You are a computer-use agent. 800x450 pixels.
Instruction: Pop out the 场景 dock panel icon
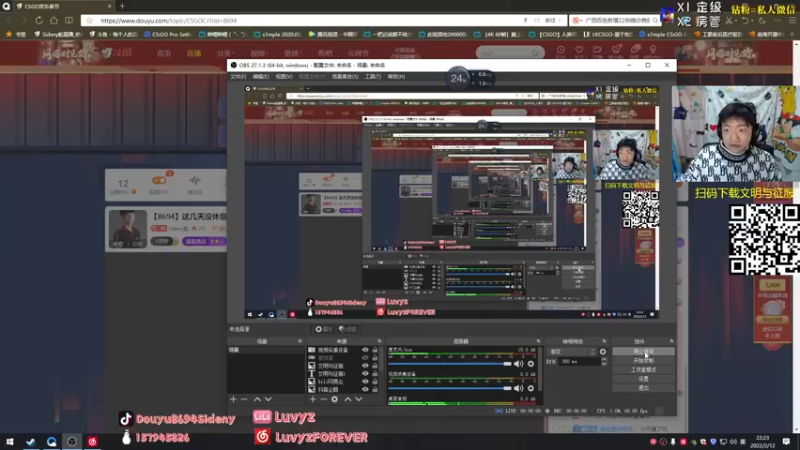[300, 341]
